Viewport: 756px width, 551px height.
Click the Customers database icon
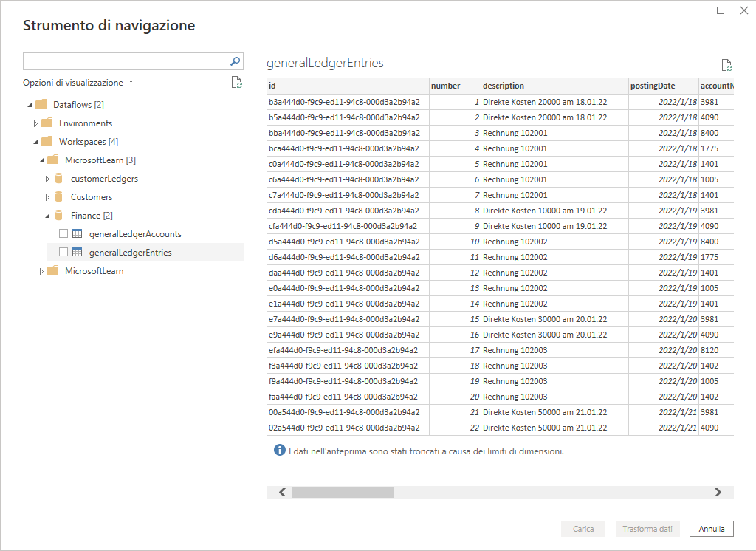(x=59, y=197)
